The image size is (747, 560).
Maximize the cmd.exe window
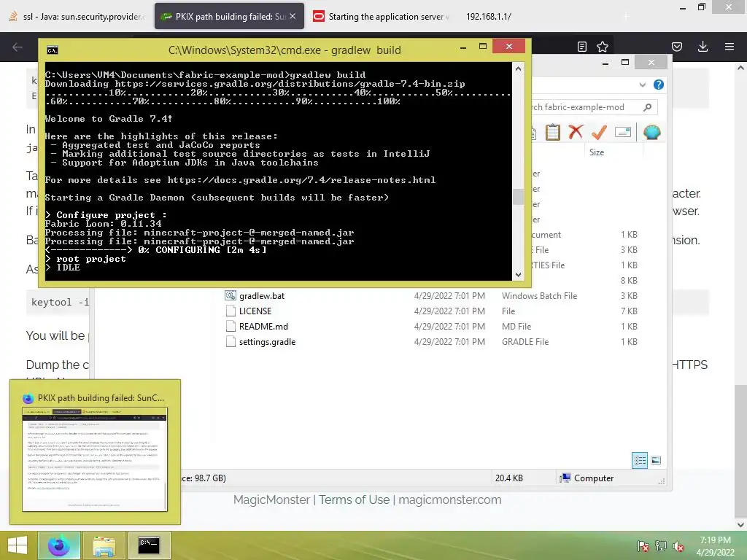[x=483, y=46]
